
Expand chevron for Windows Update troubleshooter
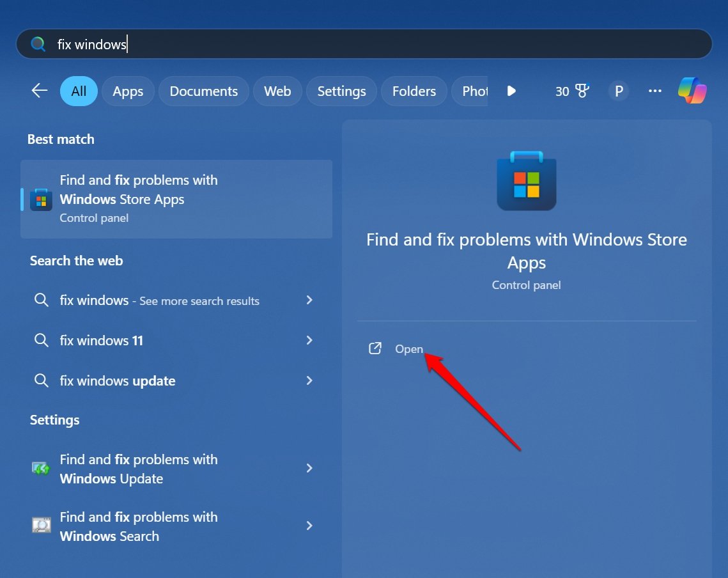[309, 468]
